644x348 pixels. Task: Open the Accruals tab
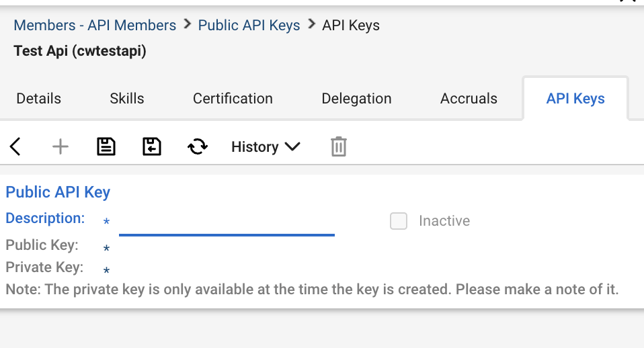[x=469, y=99]
